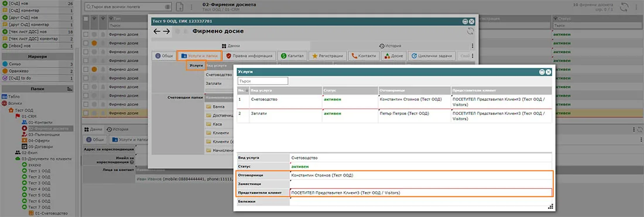The height and width of the screenshot is (217, 644).
Task: Switch to Данни tab in Фирмено досие dialog
Action: point(231,46)
